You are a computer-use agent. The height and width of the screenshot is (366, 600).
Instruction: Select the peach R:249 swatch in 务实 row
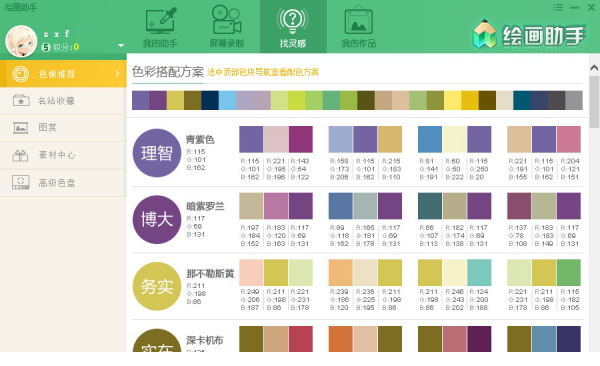click(x=251, y=273)
